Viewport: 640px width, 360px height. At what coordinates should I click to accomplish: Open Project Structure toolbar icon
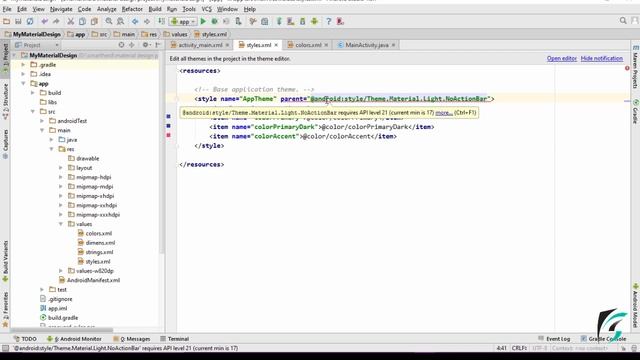point(264,21)
